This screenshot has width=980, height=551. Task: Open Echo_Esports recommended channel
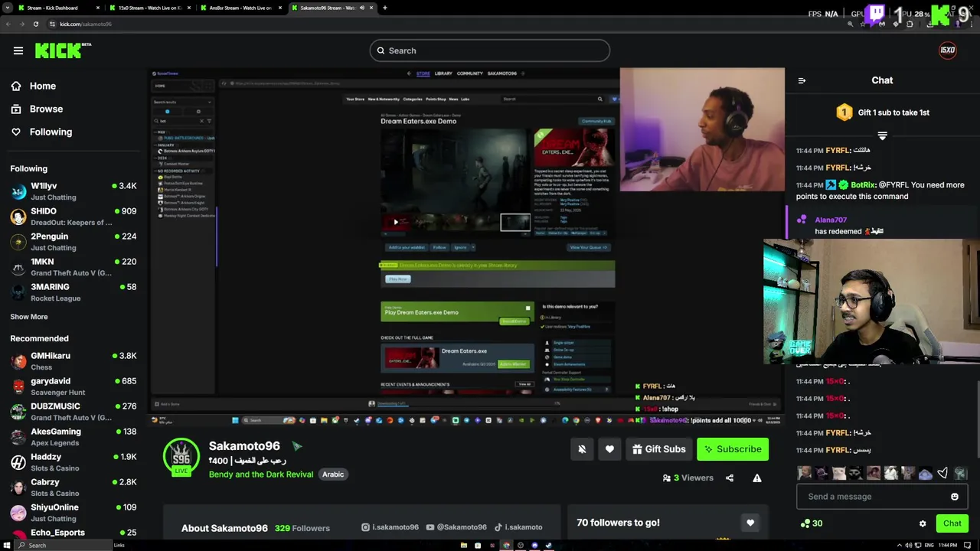[73, 533]
